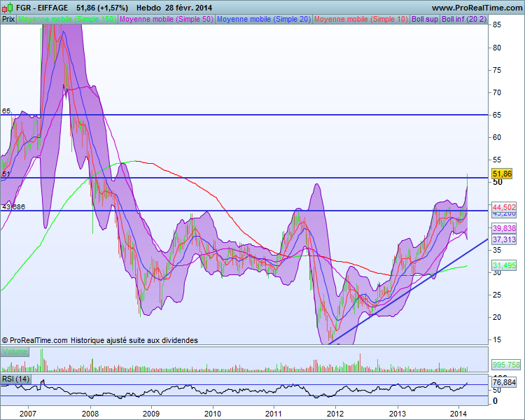Click the green 31,495 moving average value
The width and height of the screenshot is (525, 420).
(504, 265)
